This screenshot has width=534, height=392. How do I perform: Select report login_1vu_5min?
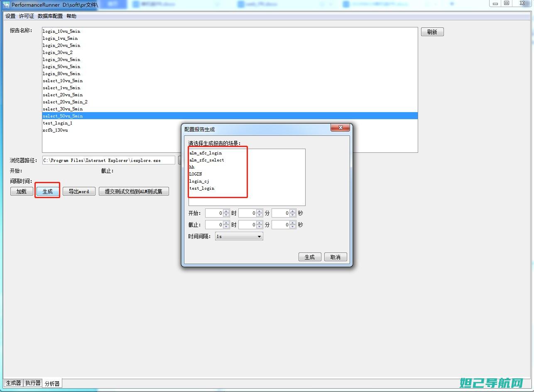click(230, 39)
